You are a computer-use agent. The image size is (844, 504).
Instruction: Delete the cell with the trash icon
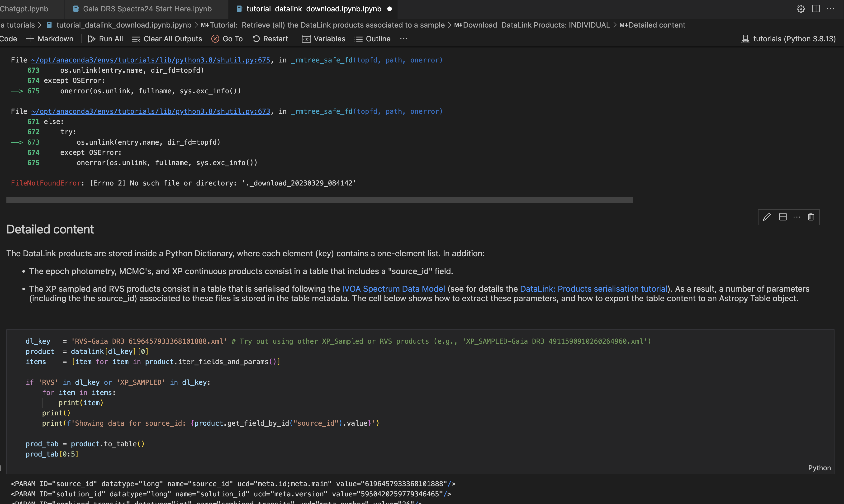point(811,217)
